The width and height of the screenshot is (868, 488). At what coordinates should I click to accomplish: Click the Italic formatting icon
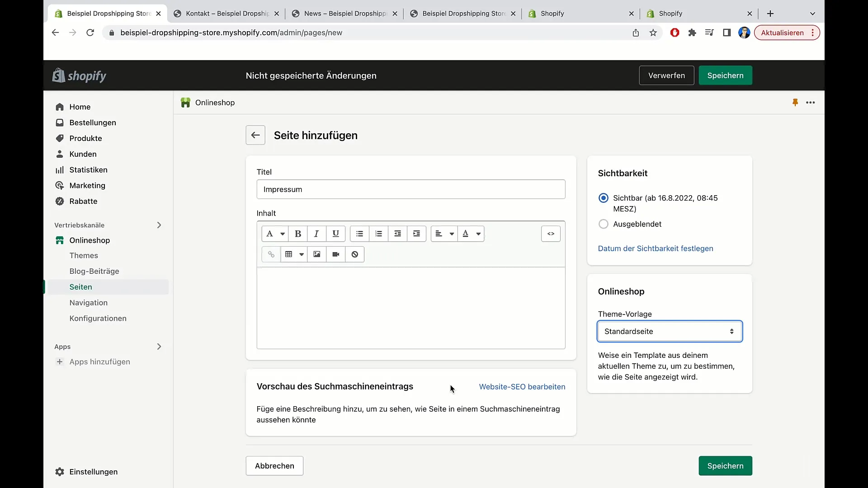(316, 234)
